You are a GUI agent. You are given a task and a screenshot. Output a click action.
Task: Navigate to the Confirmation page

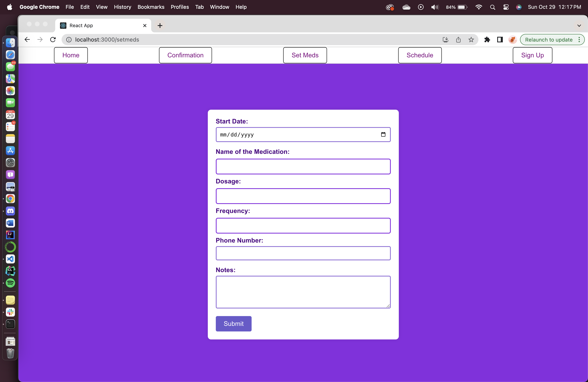(x=185, y=55)
